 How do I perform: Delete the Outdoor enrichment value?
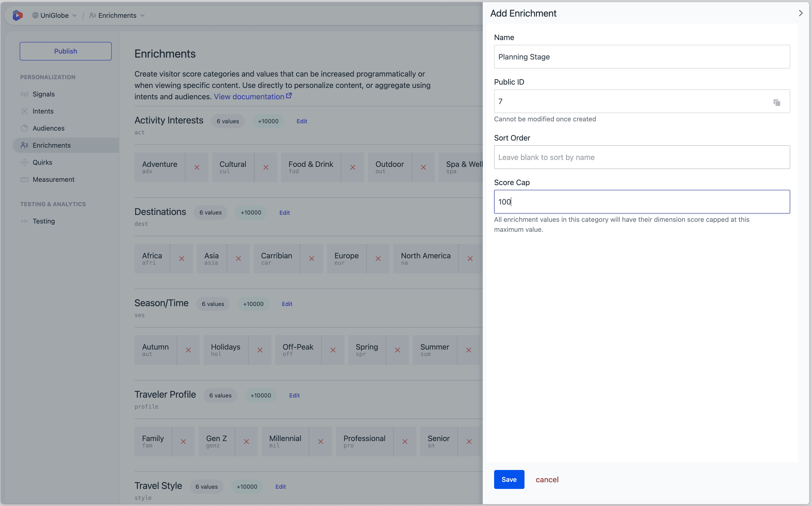click(423, 167)
